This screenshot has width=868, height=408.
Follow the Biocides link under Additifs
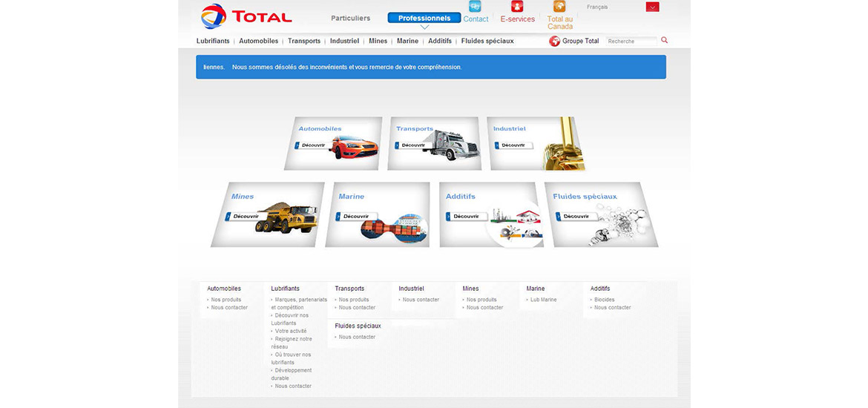(x=604, y=300)
